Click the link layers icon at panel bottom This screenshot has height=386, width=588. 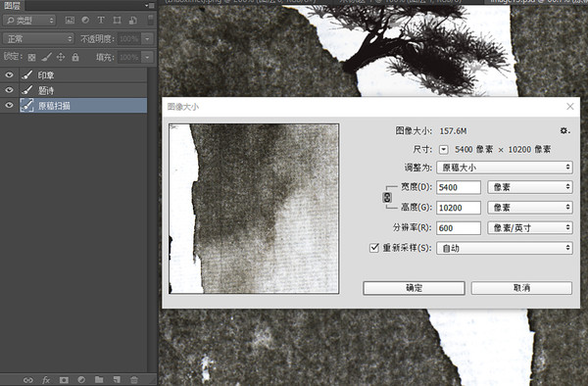pyautogui.click(x=28, y=380)
